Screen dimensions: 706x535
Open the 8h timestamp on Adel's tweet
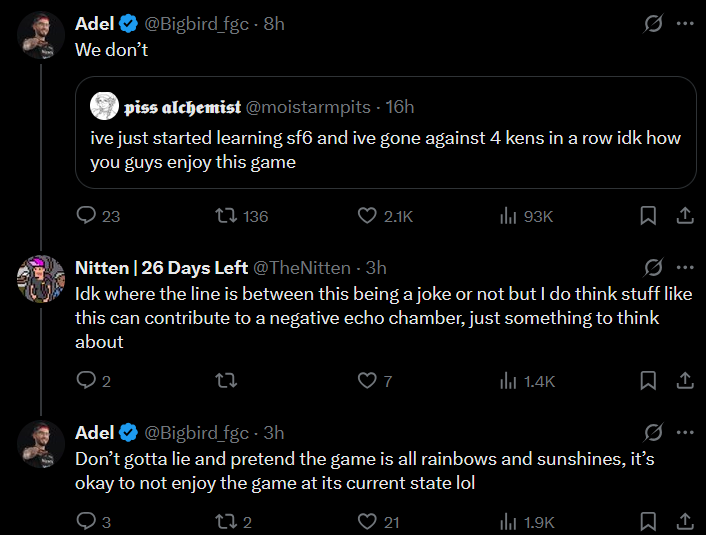tap(274, 24)
